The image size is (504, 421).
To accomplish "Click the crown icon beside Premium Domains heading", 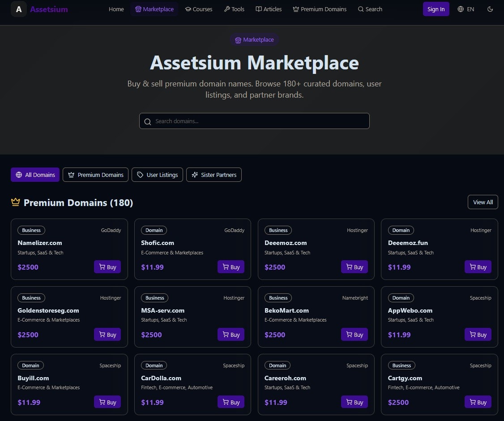I will [15, 202].
